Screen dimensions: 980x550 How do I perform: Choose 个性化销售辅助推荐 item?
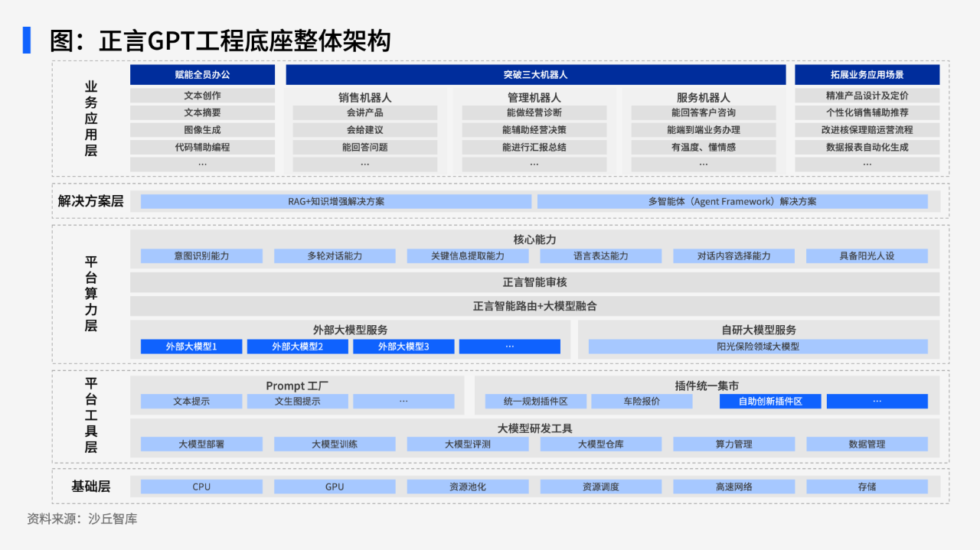point(867,112)
